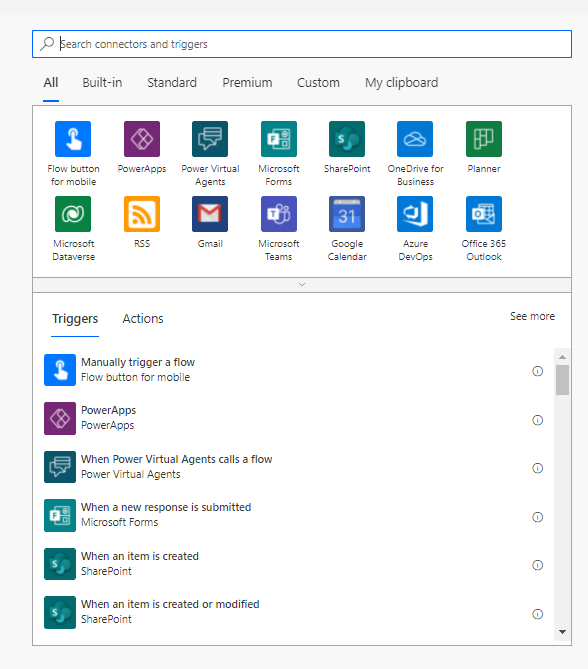Viewport: 588px width, 669px height.
Task: Choose the PowerApps trigger row
Action: pyautogui.click(x=294, y=418)
